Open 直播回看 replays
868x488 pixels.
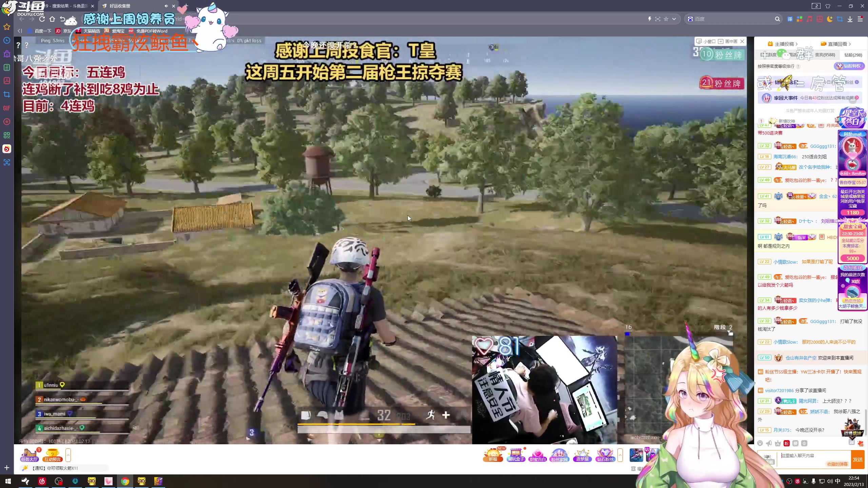836,44
